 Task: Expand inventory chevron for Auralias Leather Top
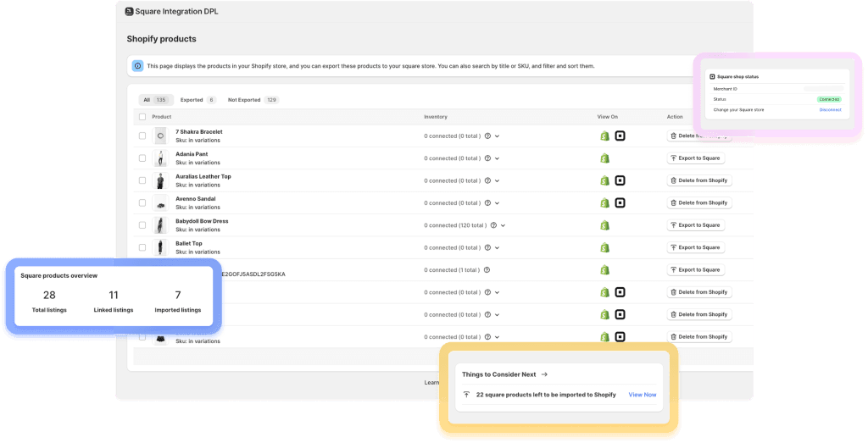point(497,181)
